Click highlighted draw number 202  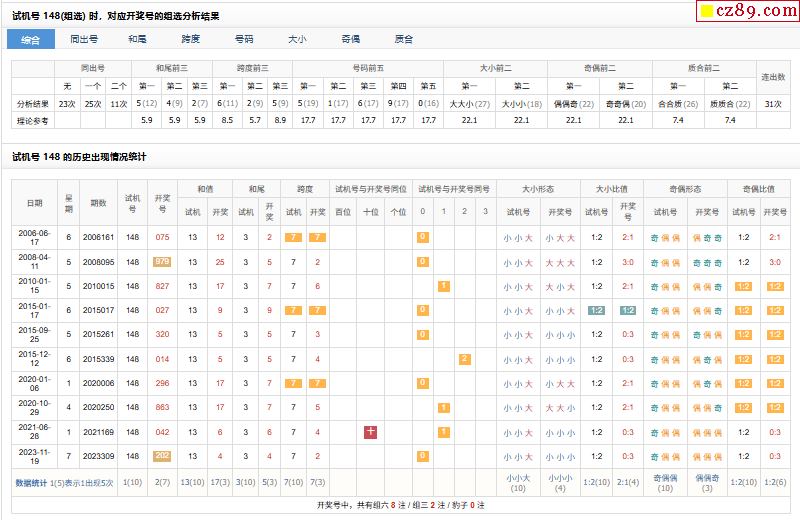[x=162, y=456]
